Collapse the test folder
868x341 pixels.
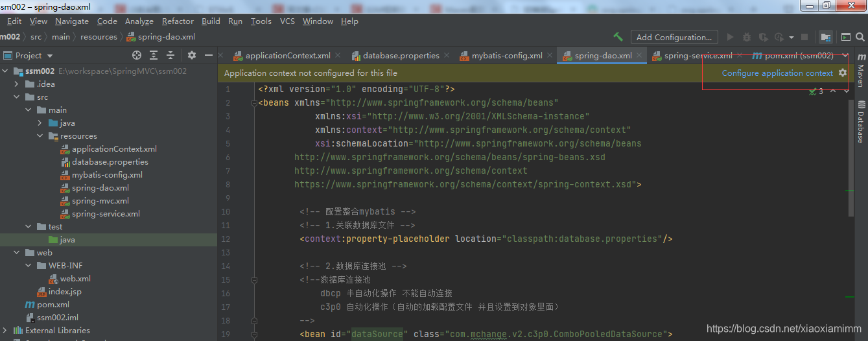click(29, 227)
